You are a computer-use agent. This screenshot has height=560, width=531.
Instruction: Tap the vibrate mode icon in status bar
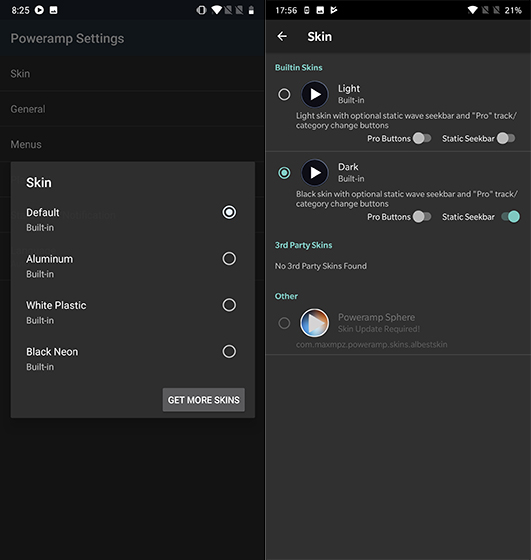click(x=201, y=10)
